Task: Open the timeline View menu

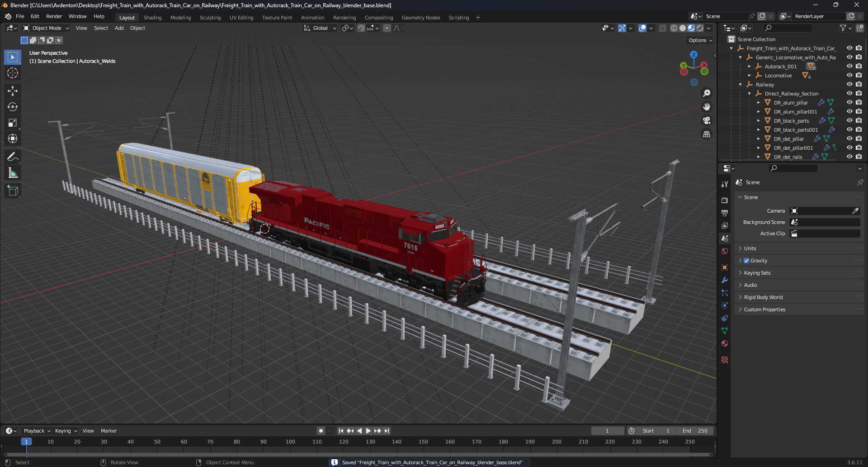Action: [88, 431]
